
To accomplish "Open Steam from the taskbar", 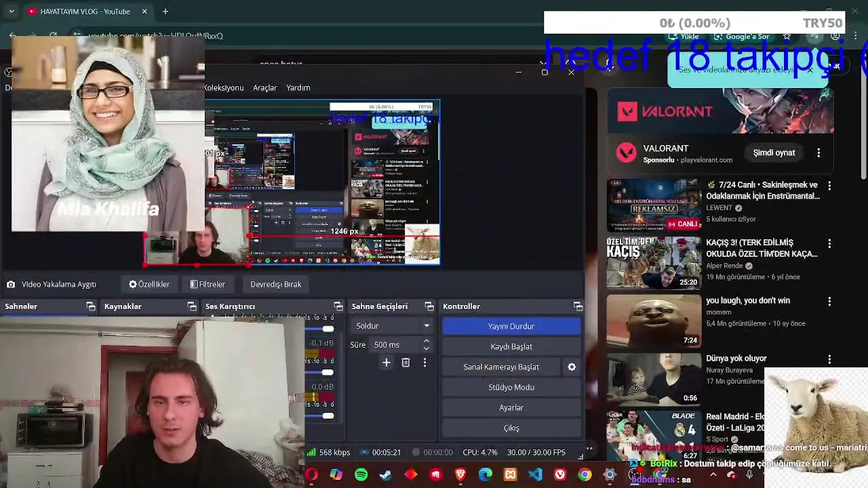I will click(x=386, y=475).
